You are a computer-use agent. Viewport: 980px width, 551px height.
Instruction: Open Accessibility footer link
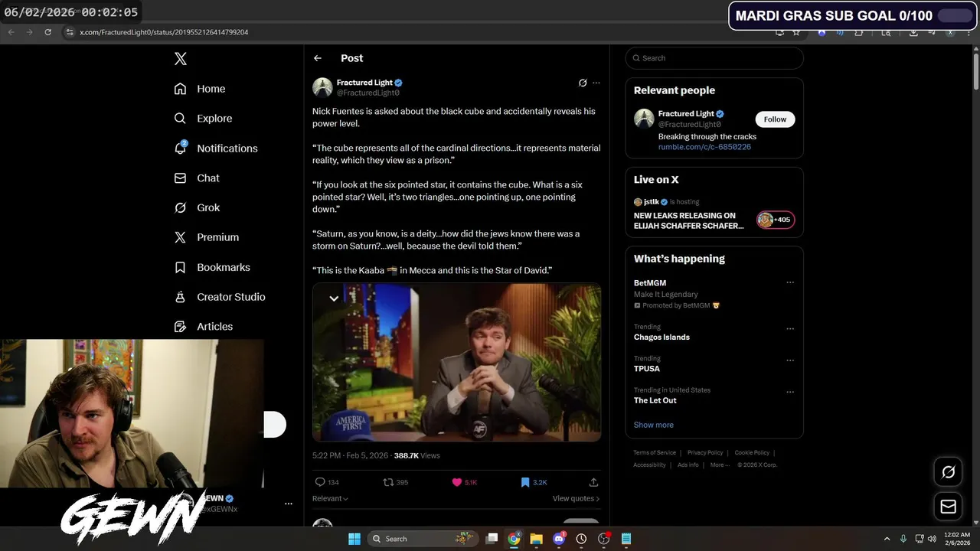pyautogui.click(x=649, y=465)
